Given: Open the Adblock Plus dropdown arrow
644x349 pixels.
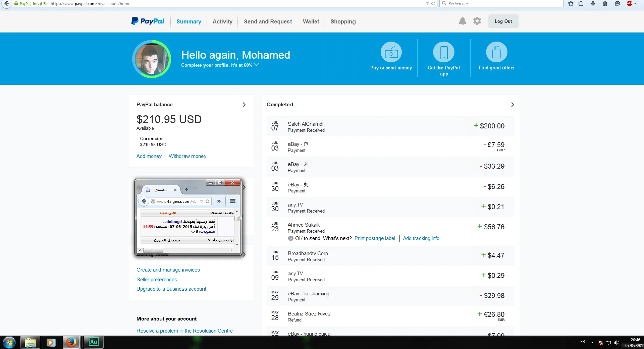Looking at the screenshot, I should [x=635, y=4].
